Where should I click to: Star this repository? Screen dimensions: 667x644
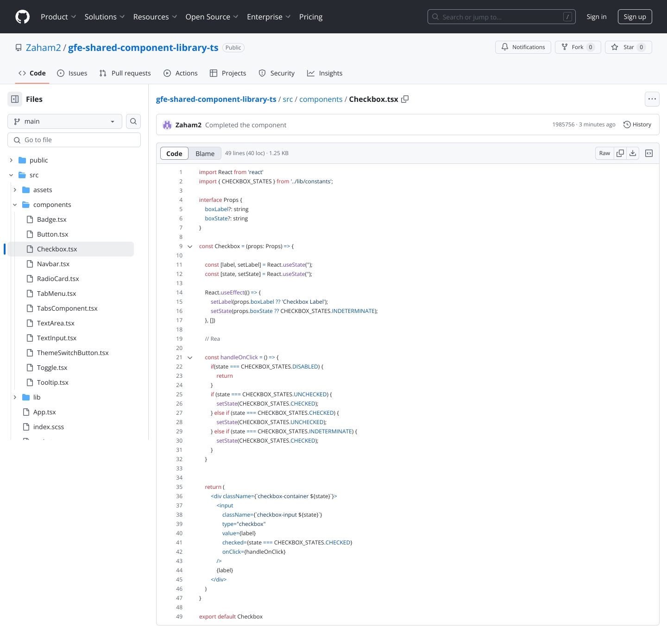(x=628, y=47)
